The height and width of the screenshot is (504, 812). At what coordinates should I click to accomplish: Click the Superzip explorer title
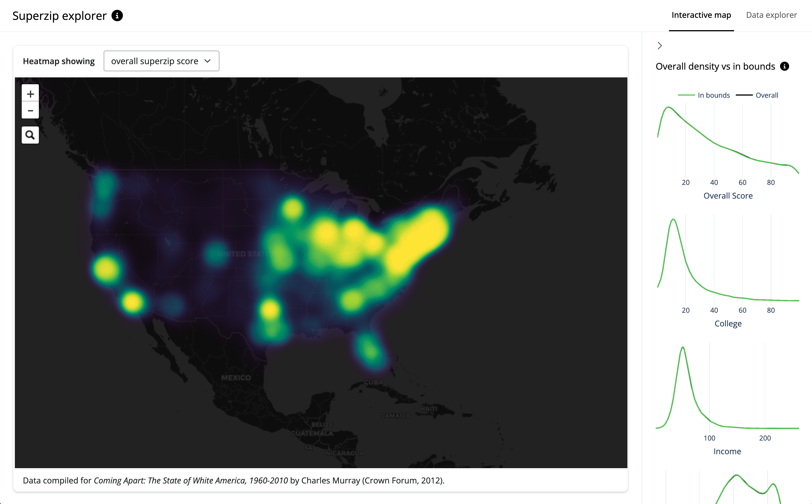click(59, 16)
